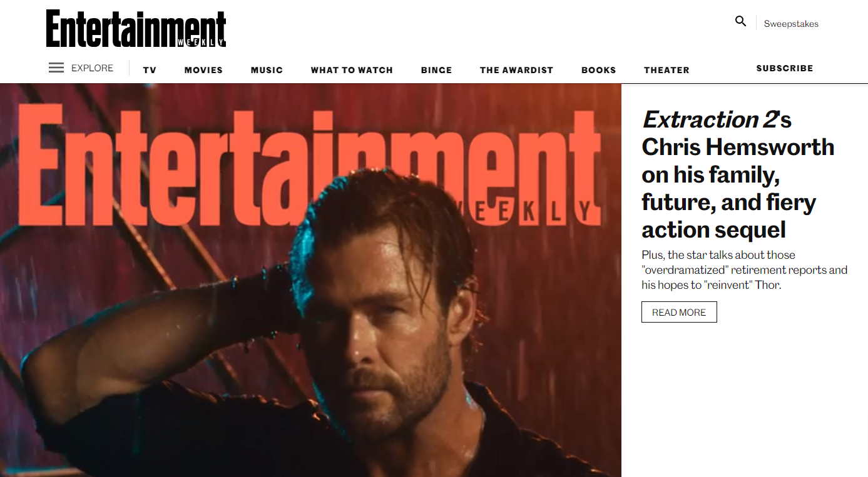The height and width of the screenshot is (477, 868).
Task: Open the THEATER section
Action: [x=666, y=70]
